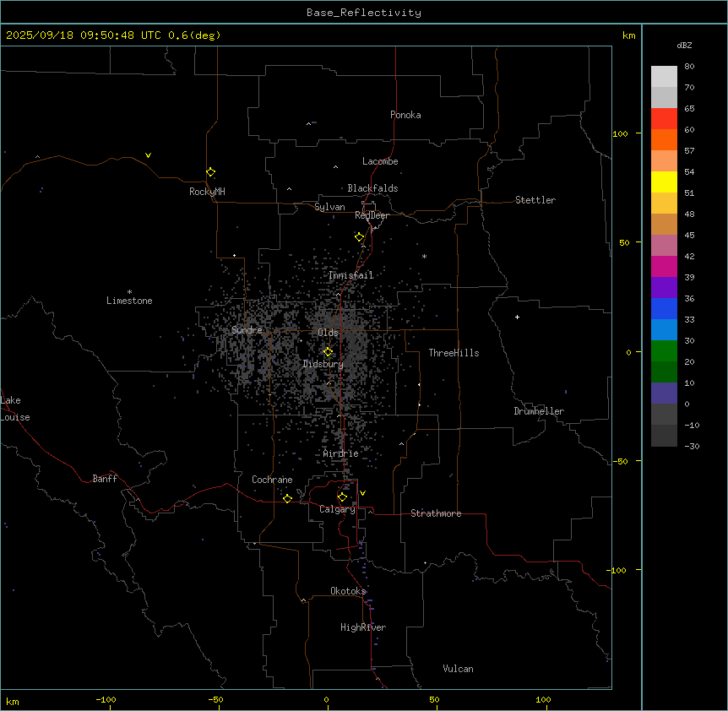
Task: Pick the magenta swatch in the legend
Action: pyautogui.click(x=664, y=266)
